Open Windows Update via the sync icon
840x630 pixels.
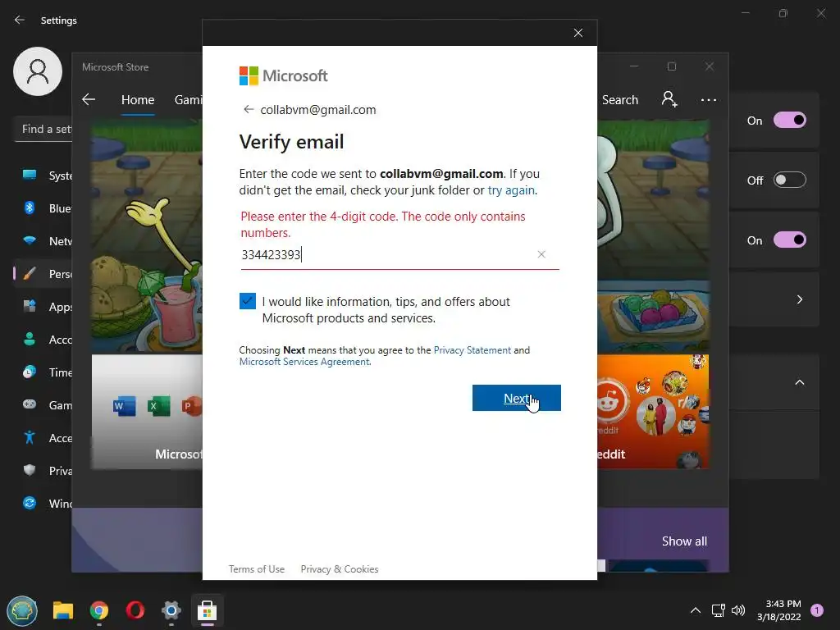(x=30, y=503)
